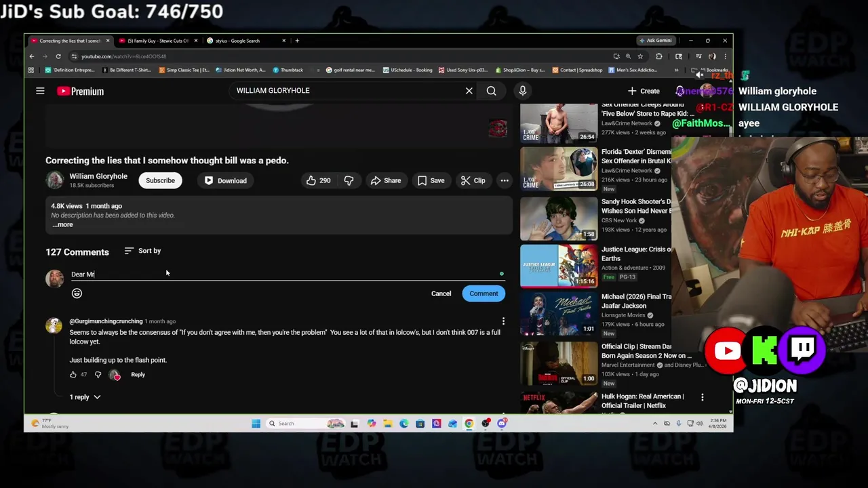Open USchedule - Booking bookmark
The height and width of the screenshot is (488, 868).
pyautogui.click(x=408, y=70)
